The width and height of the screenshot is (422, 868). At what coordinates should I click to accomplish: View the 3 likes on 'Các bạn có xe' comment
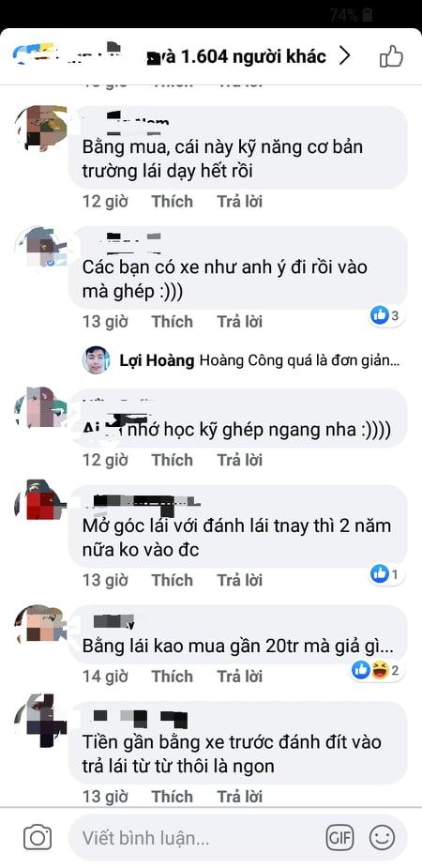[x=386, y=316]
